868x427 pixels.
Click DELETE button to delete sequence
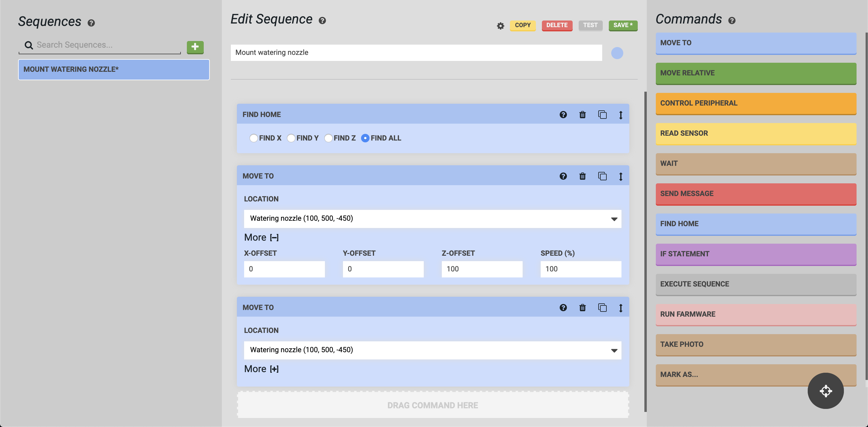556,25
